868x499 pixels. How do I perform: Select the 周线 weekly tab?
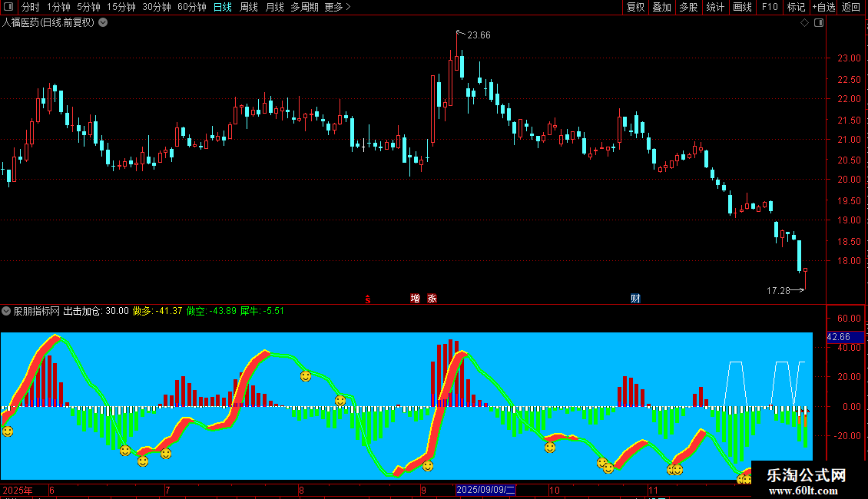tap(249, 7)
